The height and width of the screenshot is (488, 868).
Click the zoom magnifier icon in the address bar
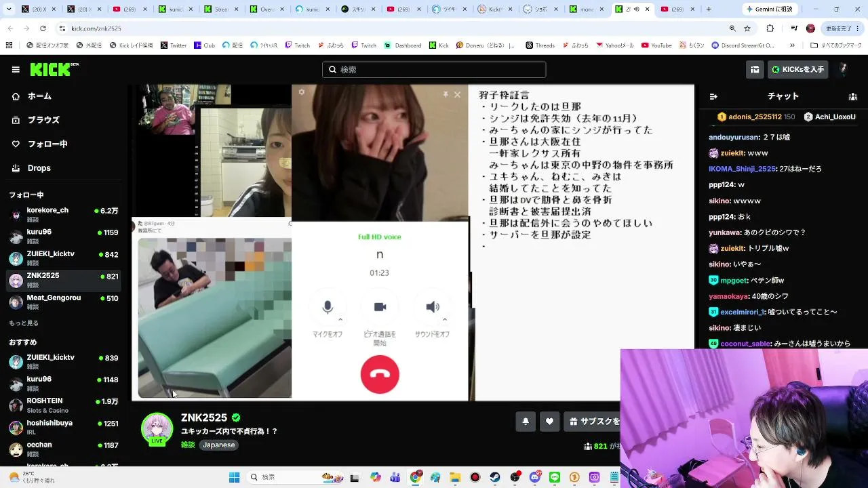tap(732, 28)
